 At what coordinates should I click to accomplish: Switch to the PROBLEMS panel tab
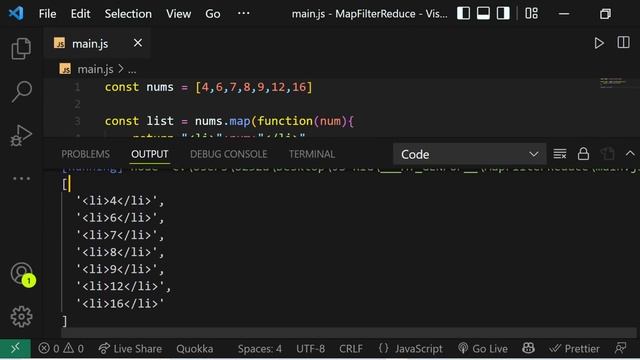pyautogui.click(x=85, y=154)
